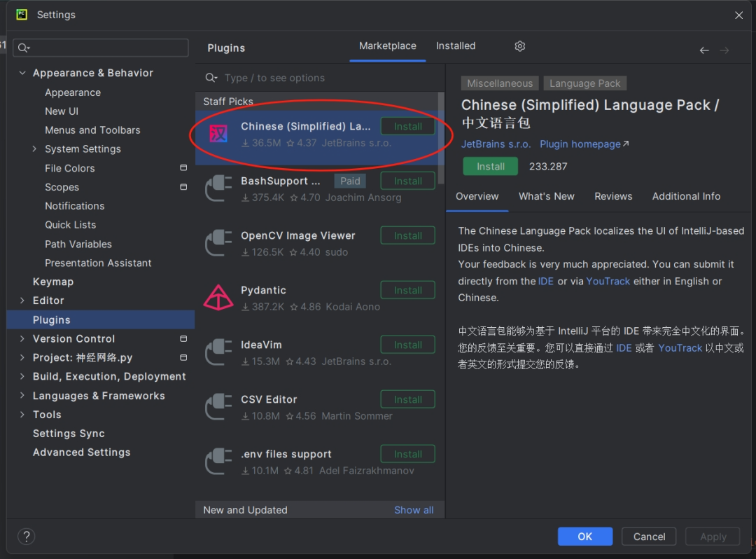This screenshot has width=756, height=559.
Task: Install the OpenCV Image Viewer plugin
Action: pos(408,235)
